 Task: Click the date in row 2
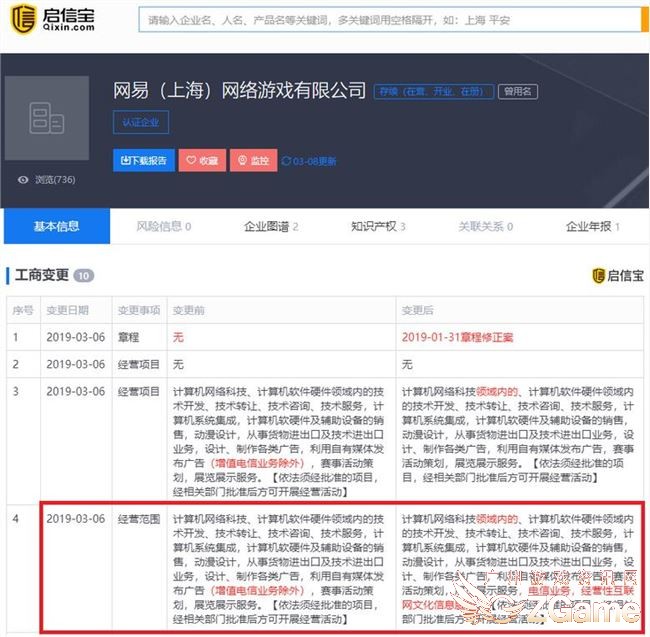click(76, 364)
